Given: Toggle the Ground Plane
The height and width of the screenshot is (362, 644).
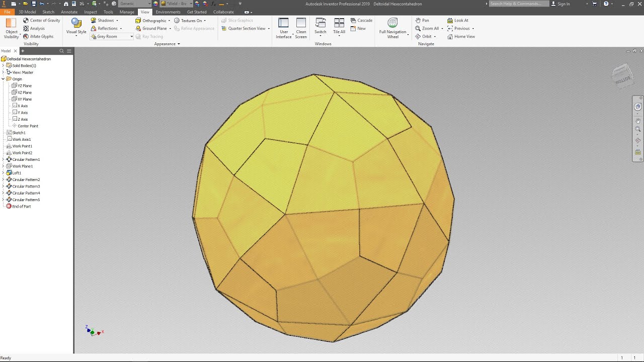Looking at the screenshot, I should tap(151, 29).
